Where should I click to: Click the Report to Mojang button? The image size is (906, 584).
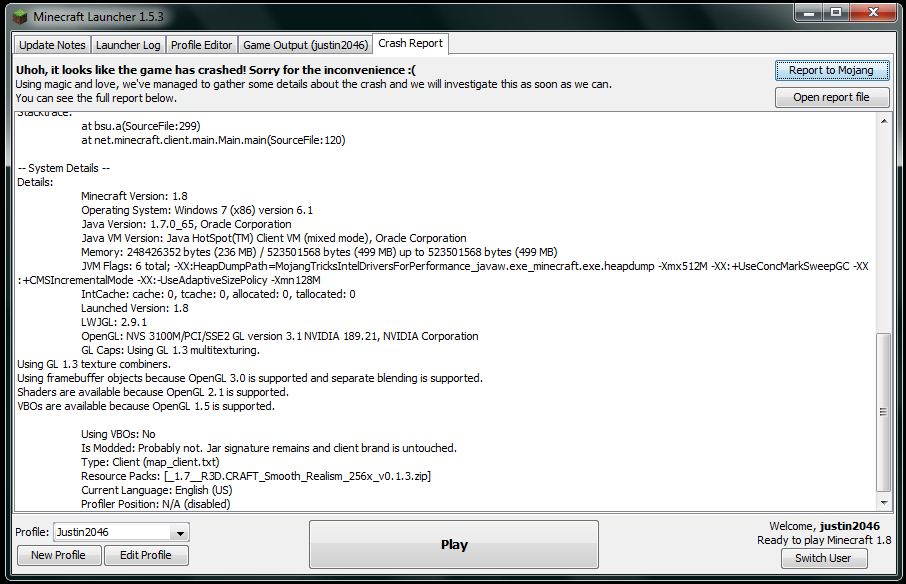(x=831, y=70)
